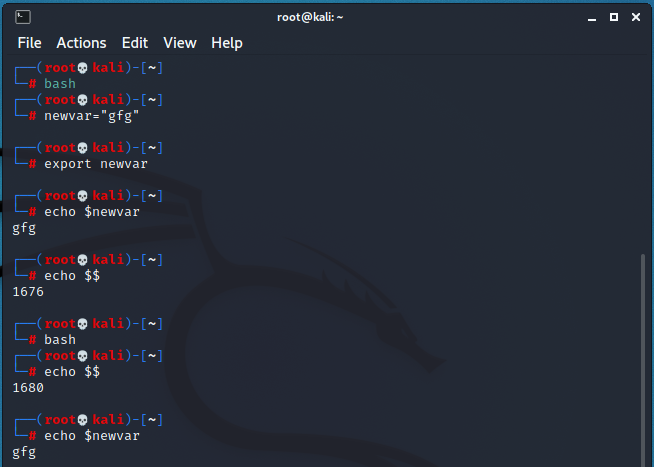654x467 pixels.
Task: Click the first bash command at the top
Action: coord(59,84)
